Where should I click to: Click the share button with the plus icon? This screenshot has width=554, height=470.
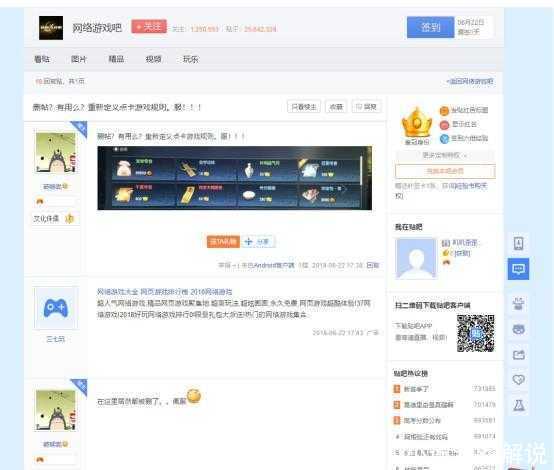(258, 242)
